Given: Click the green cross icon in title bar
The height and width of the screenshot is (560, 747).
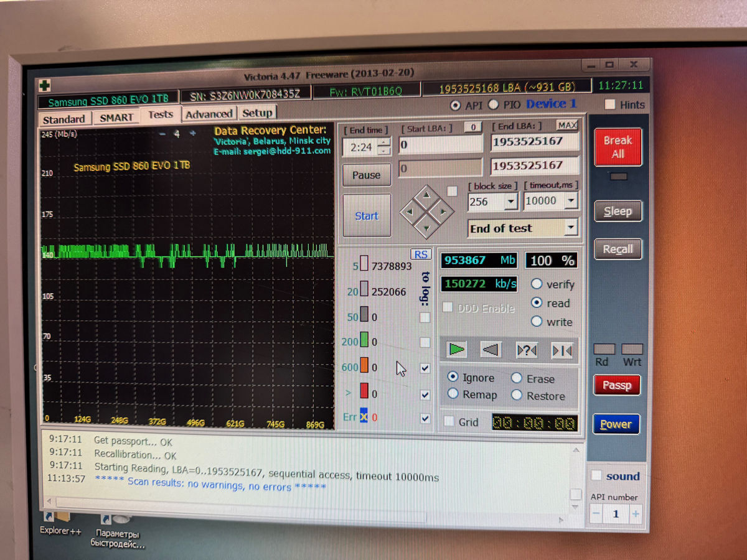Looking at the screenshot, I should point(45,85).
